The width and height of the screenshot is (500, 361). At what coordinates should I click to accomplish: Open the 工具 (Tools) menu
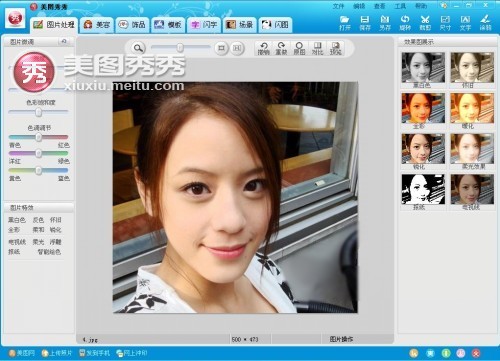click(400, 6)
